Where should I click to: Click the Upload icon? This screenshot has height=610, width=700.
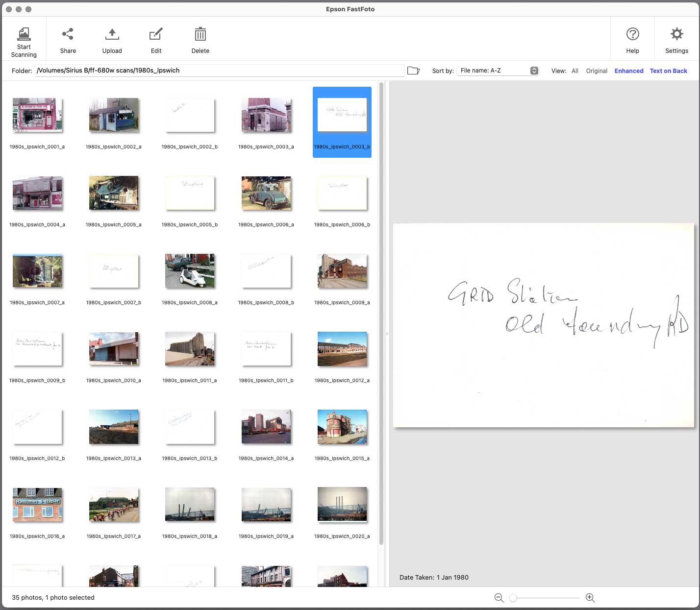112,34
